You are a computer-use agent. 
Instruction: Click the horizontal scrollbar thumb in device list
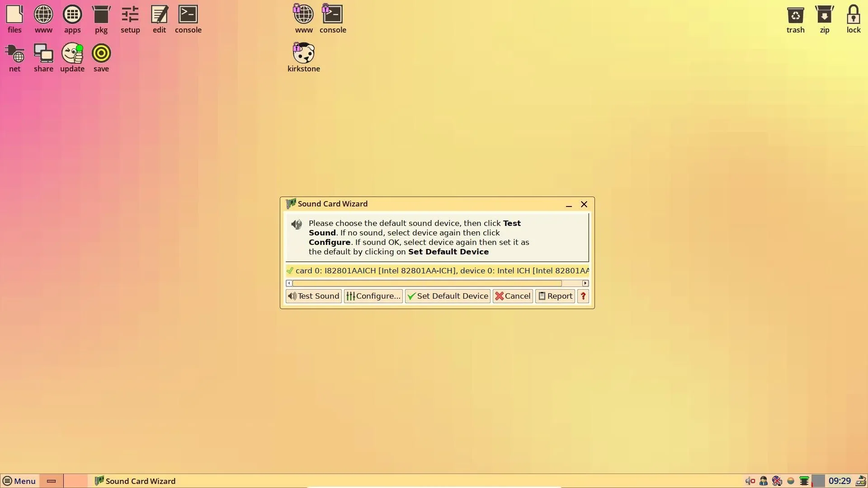tap(427, 283)
